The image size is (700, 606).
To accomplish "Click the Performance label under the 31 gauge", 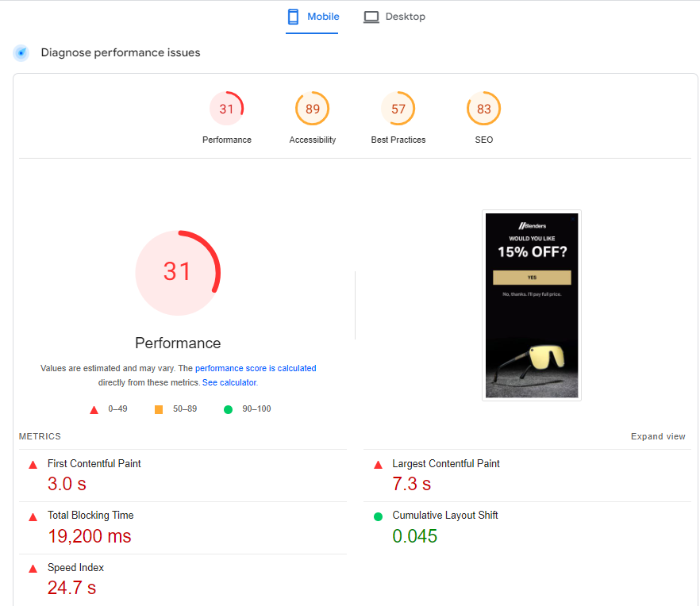I will (x=227, y=140).
